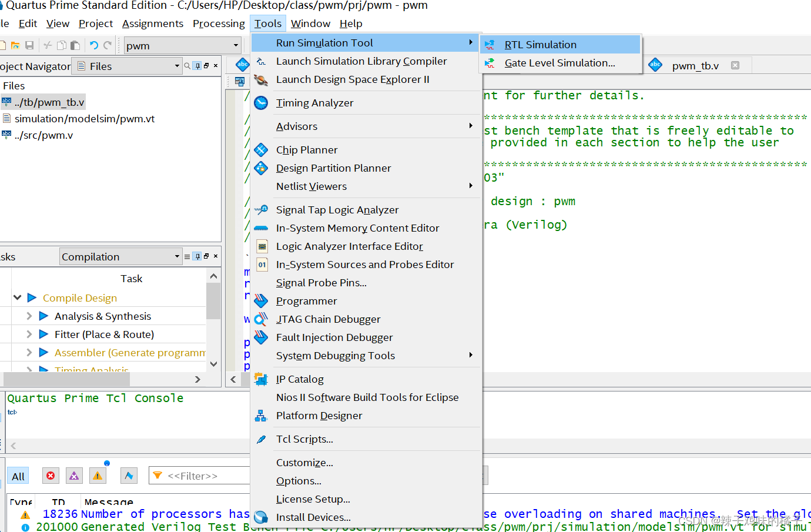Image resolution: width=811 pixels, height=532 pixels.
Task: Click the Gate Level Simulation icon
Action: 490,63
